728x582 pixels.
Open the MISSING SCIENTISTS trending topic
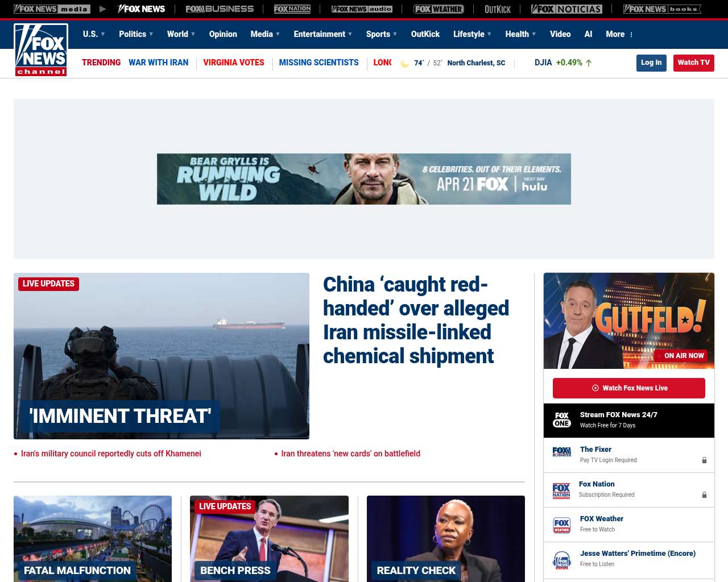319,63
